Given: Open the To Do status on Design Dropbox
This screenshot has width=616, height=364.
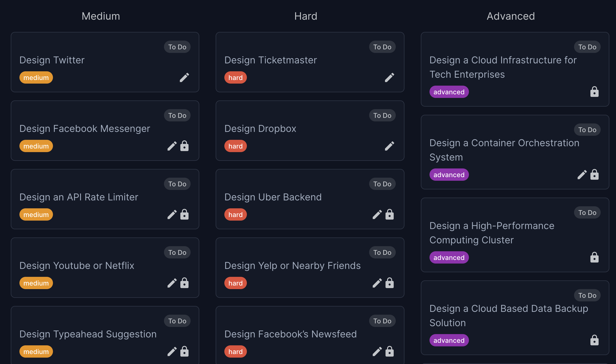Looking at the screenshot, I should pos(382,115).
